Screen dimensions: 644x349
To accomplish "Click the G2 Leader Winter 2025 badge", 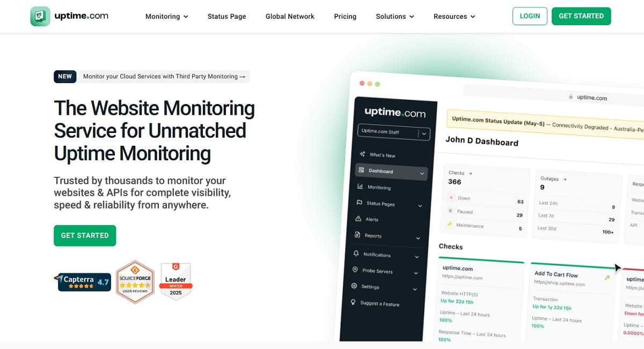I will 175,281.
